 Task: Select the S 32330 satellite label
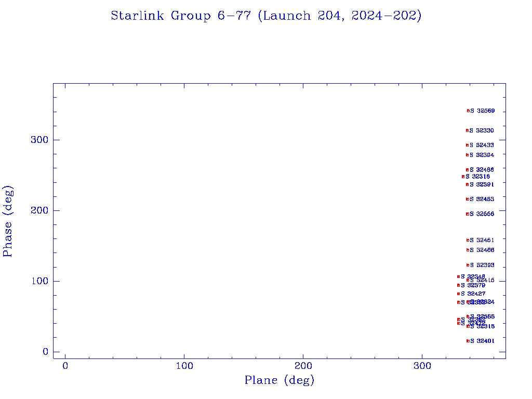[482, 130]
